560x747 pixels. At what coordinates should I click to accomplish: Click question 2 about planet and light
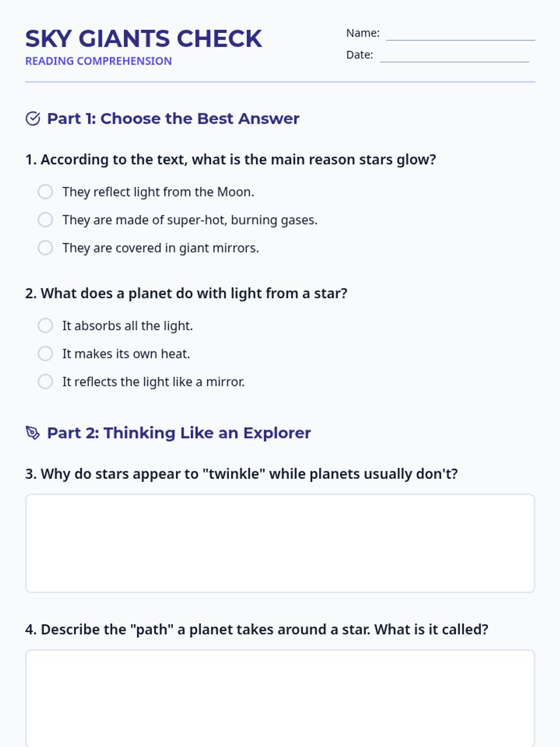pos(186,294)
